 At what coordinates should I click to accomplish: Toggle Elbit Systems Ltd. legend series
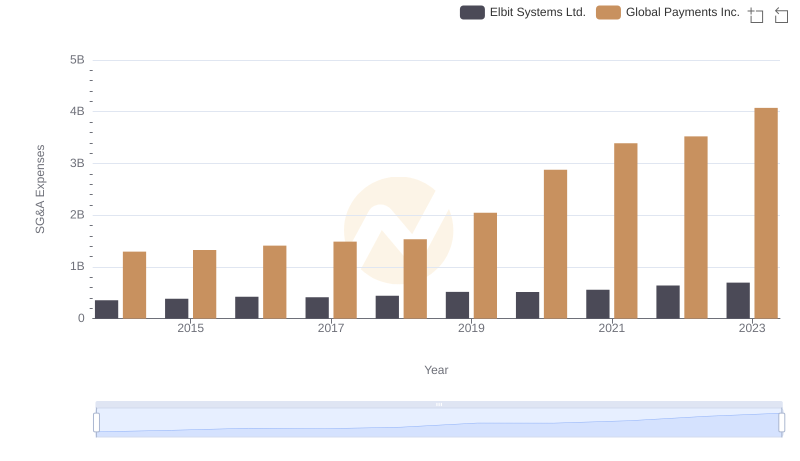click(522, 12)
